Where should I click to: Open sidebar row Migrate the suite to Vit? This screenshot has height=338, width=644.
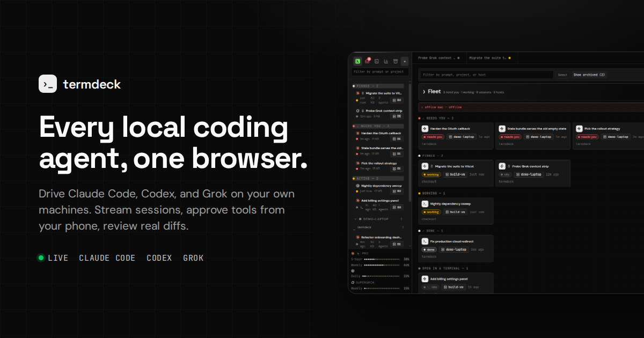(380, 97)
